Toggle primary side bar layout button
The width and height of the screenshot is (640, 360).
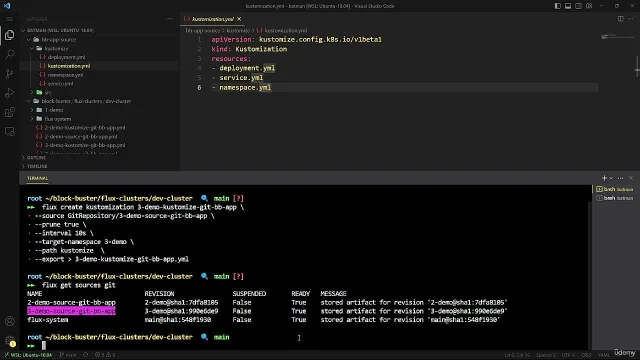click(x=558, y=6)
